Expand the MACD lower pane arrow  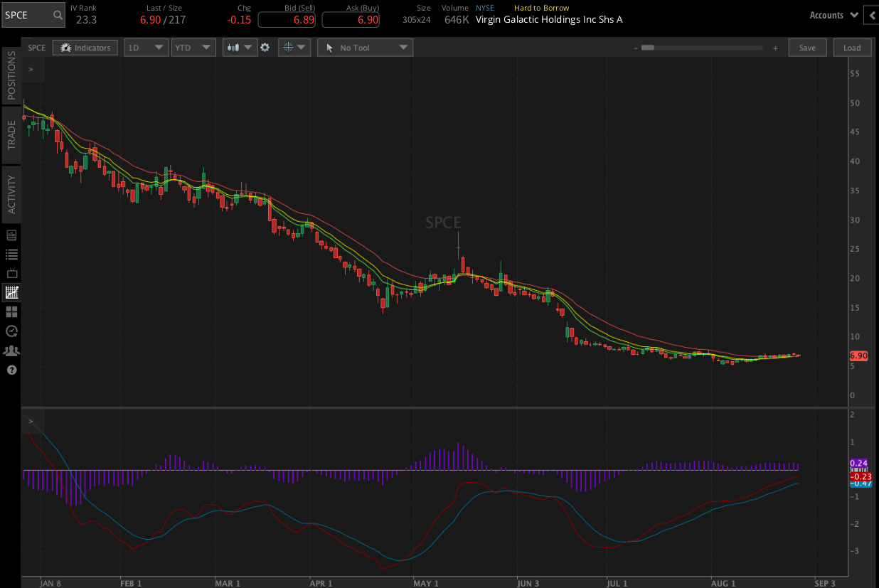tap(31, 421)
